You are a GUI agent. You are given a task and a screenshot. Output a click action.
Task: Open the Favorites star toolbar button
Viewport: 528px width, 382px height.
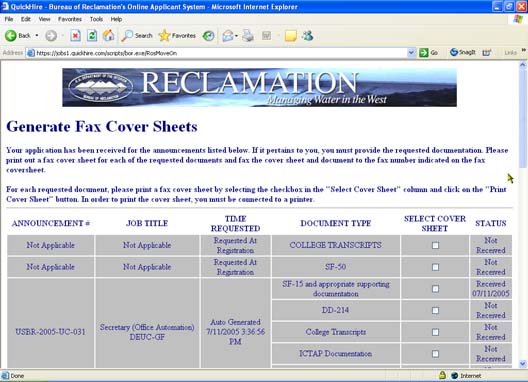177,35
